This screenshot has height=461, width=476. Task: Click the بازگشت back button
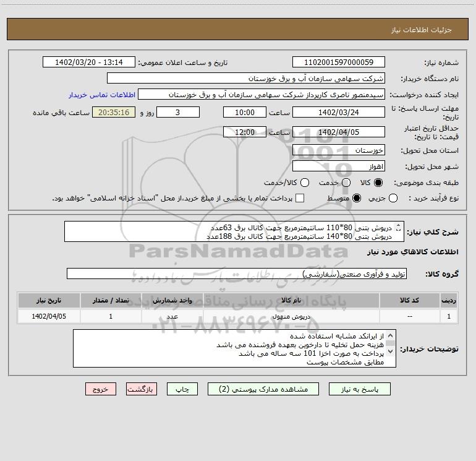tap(142, 389)
